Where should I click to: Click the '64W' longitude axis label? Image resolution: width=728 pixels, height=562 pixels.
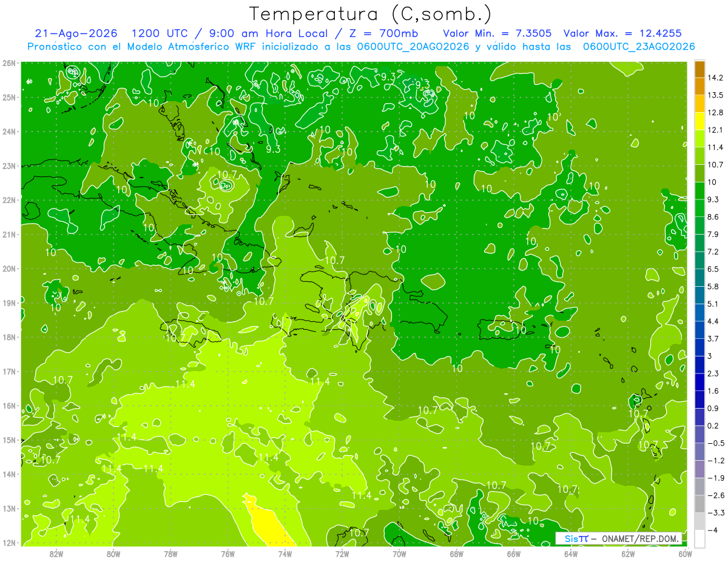571,554
